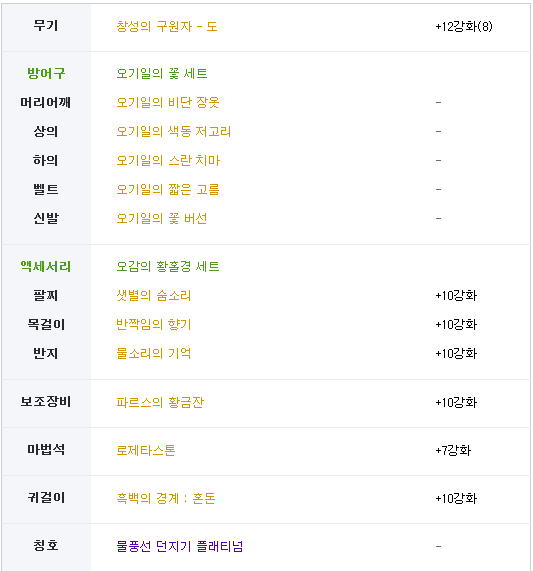The height and width of the screenshot is (571, 533).
Task: Open the 창성의 구원자 - 도 weapon link
Action: click(x=167, y=27)
